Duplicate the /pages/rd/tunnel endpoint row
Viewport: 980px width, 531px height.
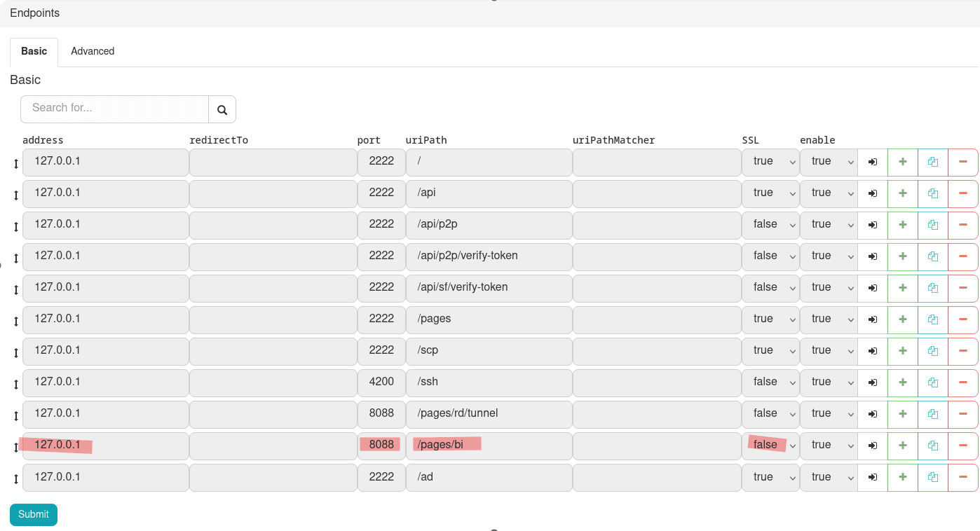(x=932, y=414)
